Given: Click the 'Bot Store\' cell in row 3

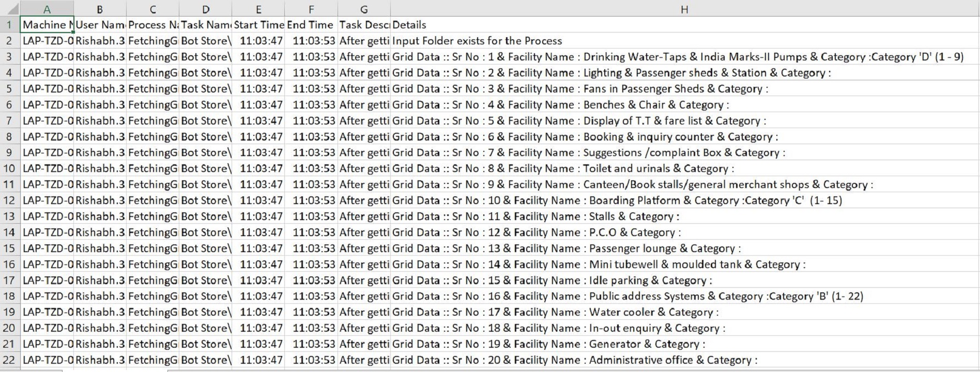Looking at the screenshot, I should coord(206,57).
